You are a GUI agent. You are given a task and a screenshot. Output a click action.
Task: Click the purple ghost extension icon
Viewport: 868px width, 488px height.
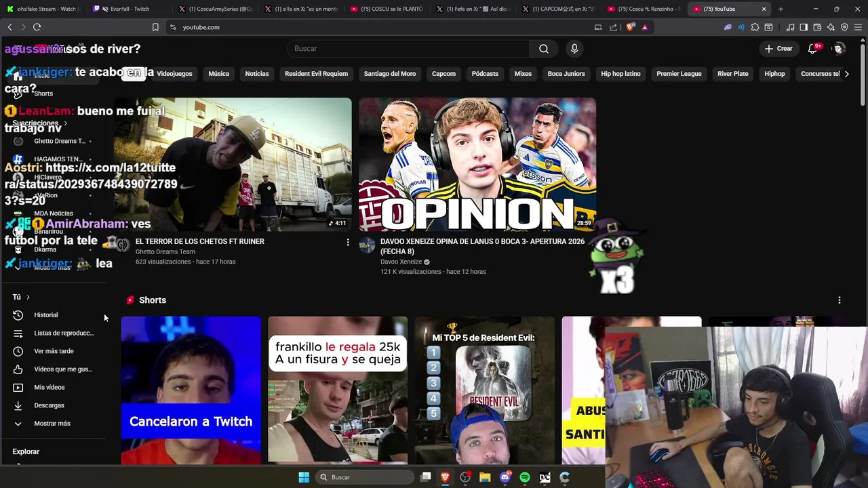pyautogui.click(x=728, y=27)
